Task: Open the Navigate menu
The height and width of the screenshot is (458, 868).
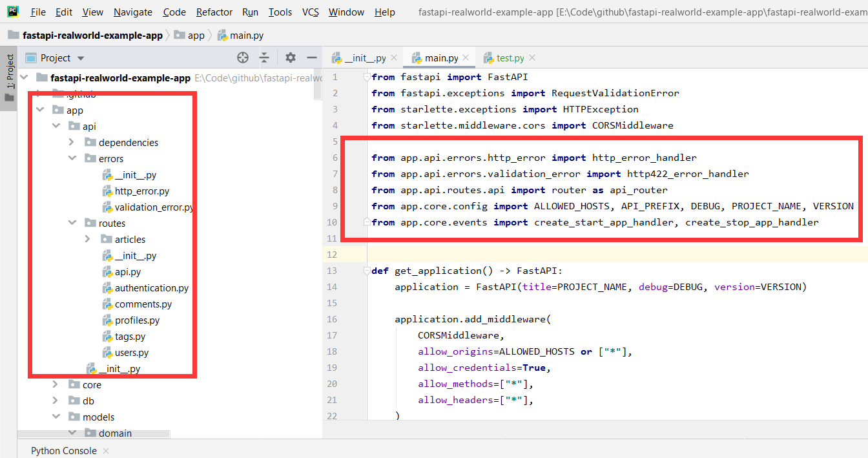Action: 133,12
